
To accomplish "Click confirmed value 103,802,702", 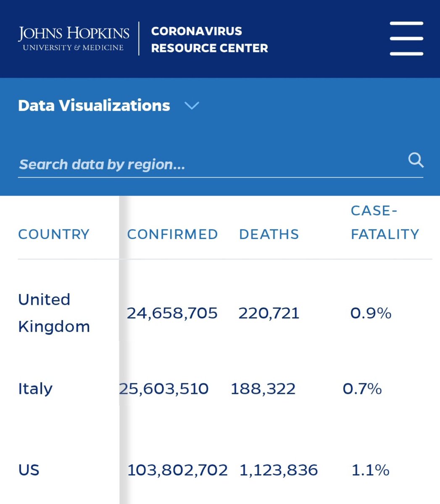I will (x=177, y=470).
